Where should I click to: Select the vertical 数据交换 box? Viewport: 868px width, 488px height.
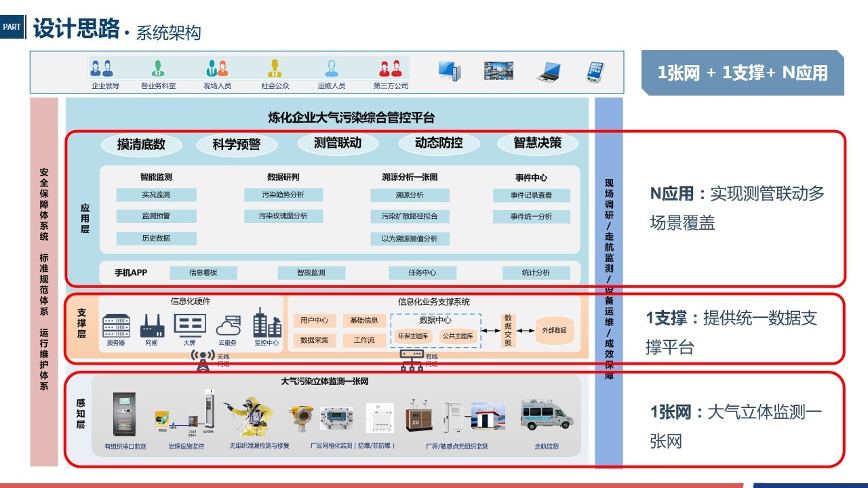click(x=508, y=330)
